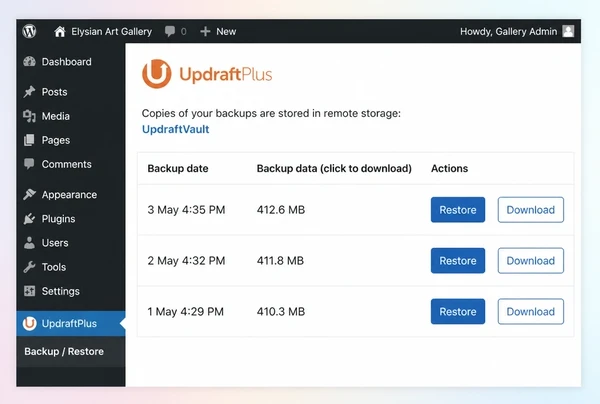
Task: Open the Users menu item
Action: [55, 243]
